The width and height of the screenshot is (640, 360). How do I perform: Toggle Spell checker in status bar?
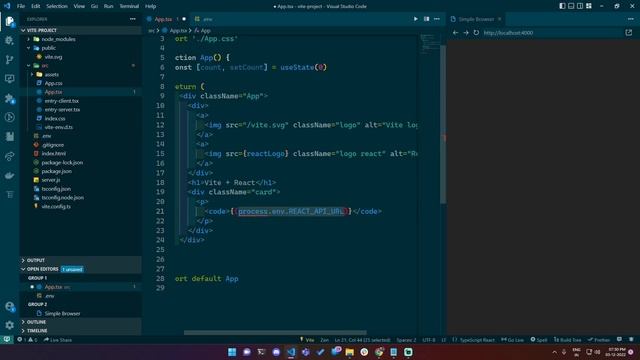539,340
